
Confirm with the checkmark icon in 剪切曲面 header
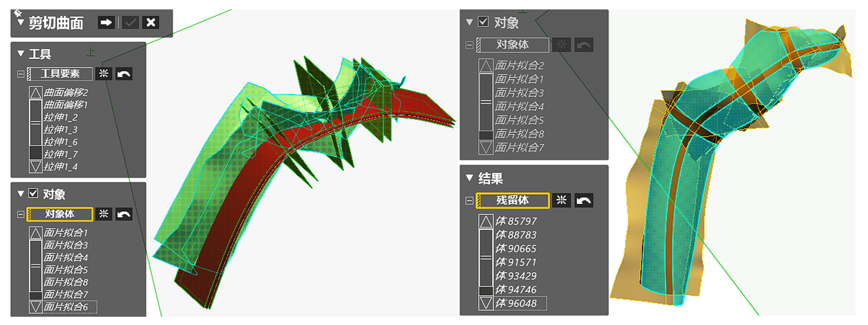click(x=130, y=23)
